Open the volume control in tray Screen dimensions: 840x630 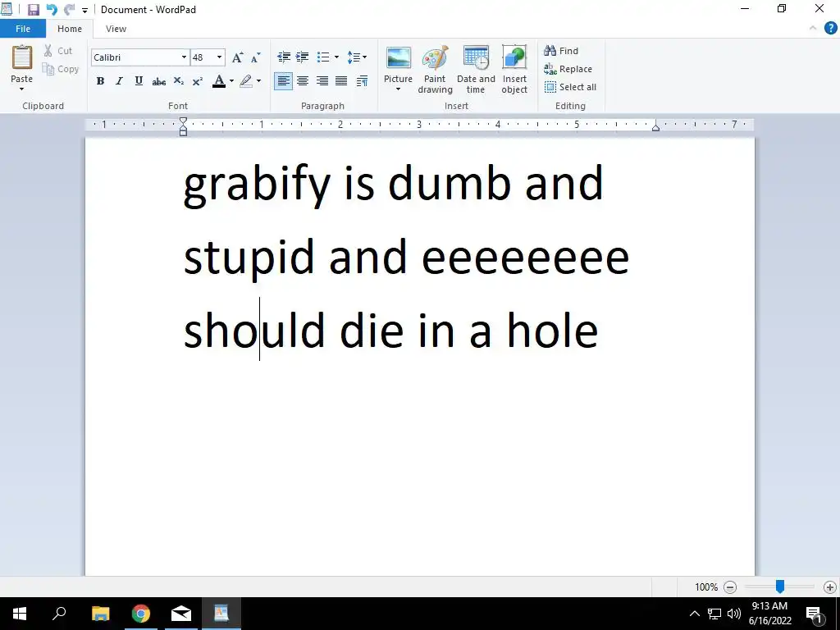coord(734,614)
